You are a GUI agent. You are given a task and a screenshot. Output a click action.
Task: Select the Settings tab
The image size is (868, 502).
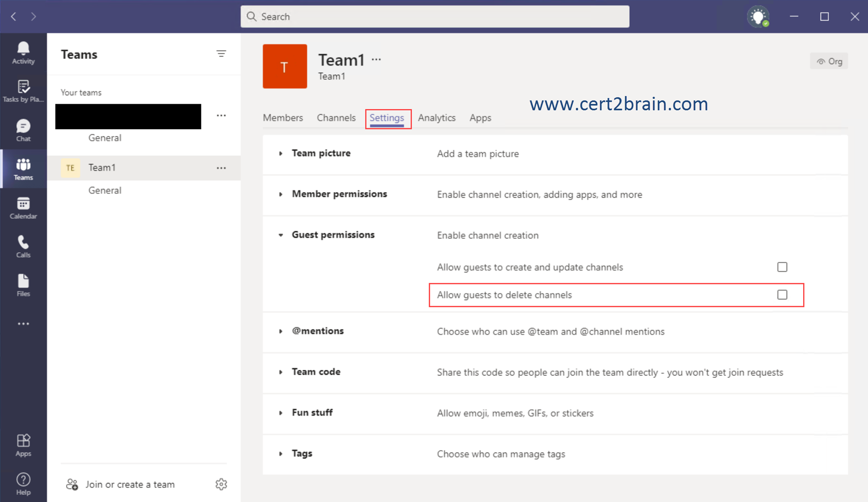387,118
